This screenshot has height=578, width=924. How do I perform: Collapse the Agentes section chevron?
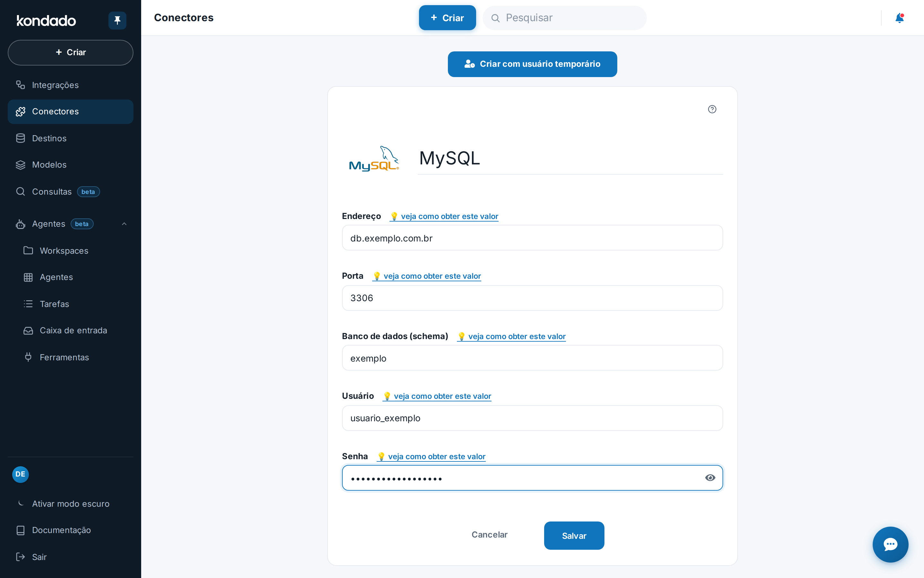[x=124, y=224]
